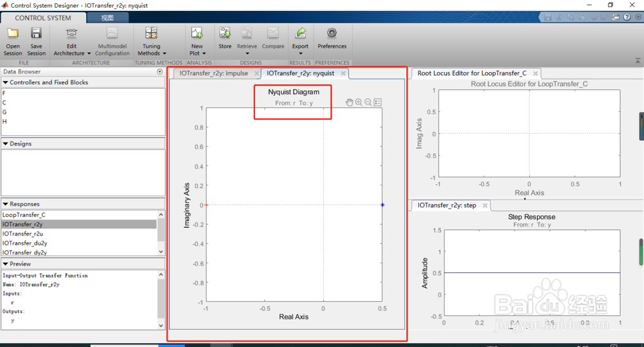Collapse Controllers and Fixed Blocks section

(x=5, y=82)
